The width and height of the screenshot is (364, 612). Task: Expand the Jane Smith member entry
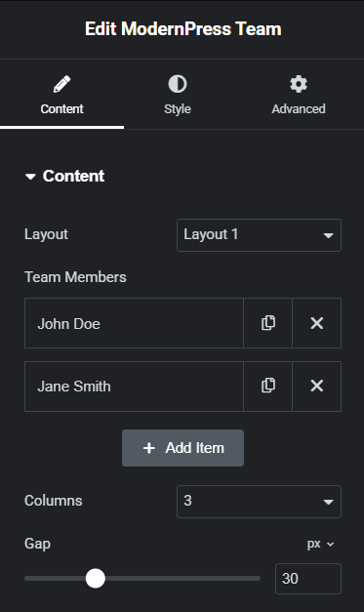pos(134,387)
